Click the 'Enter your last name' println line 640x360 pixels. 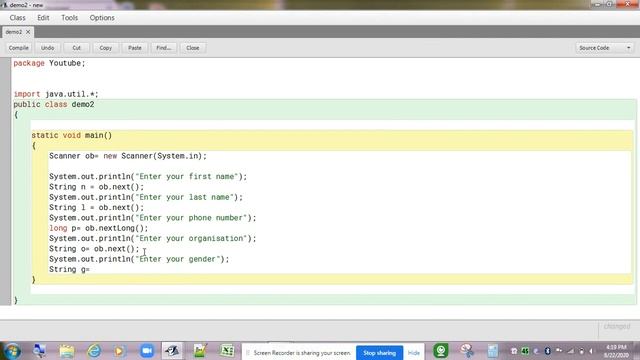[x=146, y=197]
